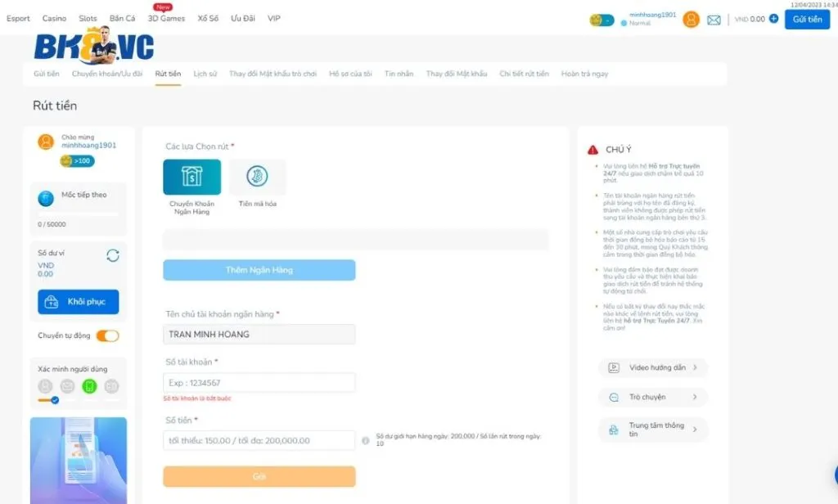Screen dimensions: 838x504
Task: Click the blue plus icon beside VND balance
Action: (x=773, y=19)
